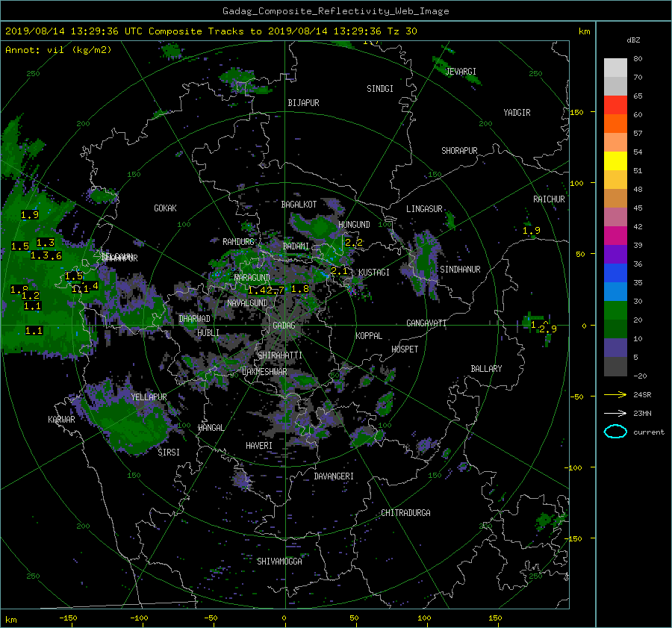Click the BIJAPUR city label
Screen dimensions: 672x628
(x=303, y=103)
